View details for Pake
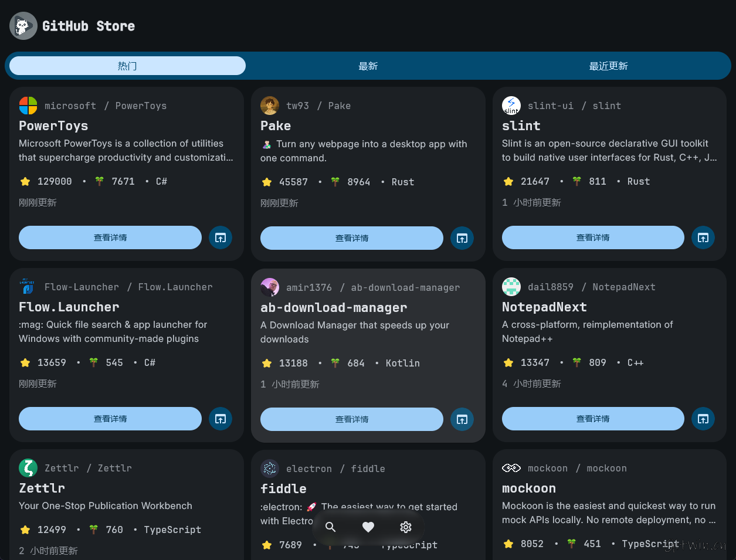 [x=352, y=238]
